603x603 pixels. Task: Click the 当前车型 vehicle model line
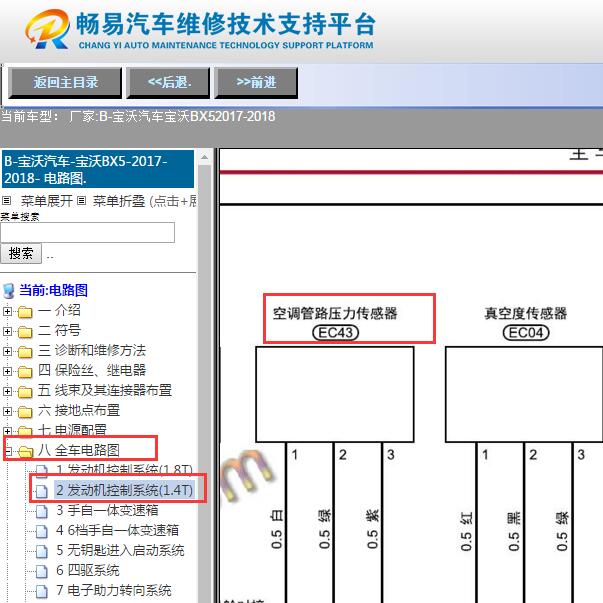138,116
